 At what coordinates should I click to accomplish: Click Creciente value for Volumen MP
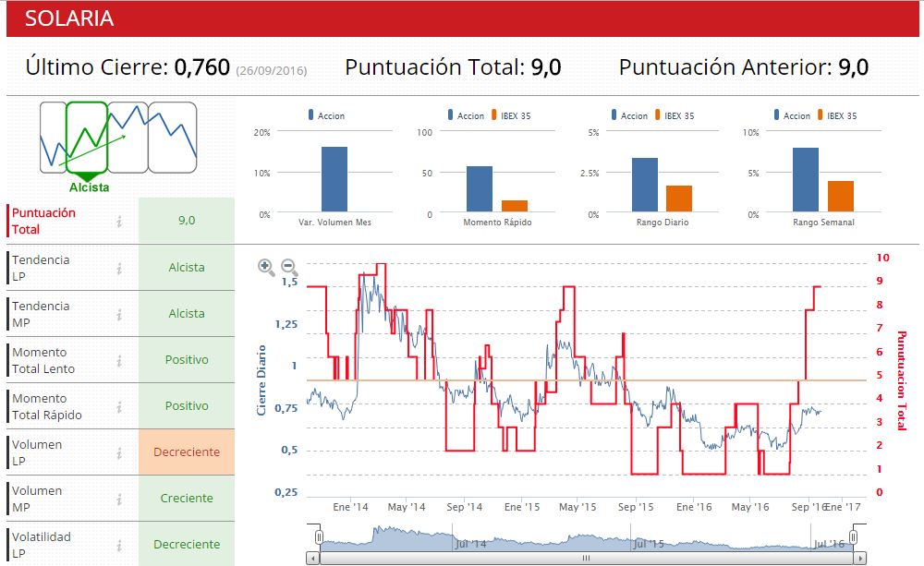[187, 499]
